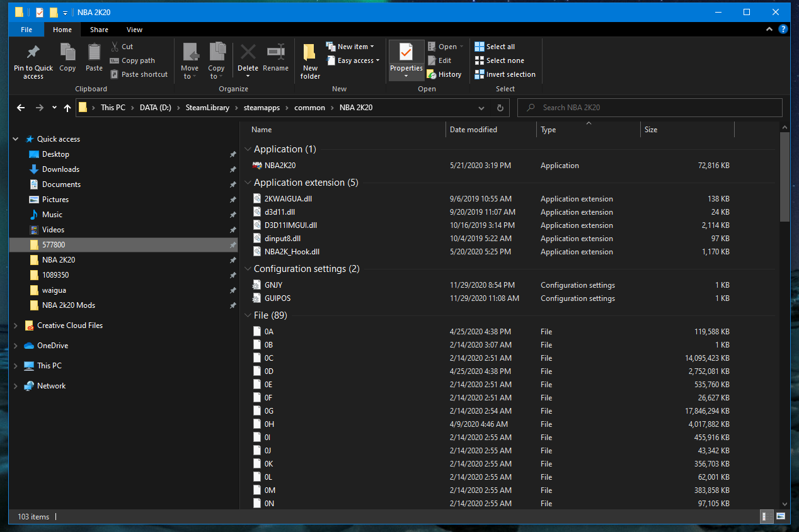
Task: Collapse the File (89) group
Action: click(x=249, y=315)
